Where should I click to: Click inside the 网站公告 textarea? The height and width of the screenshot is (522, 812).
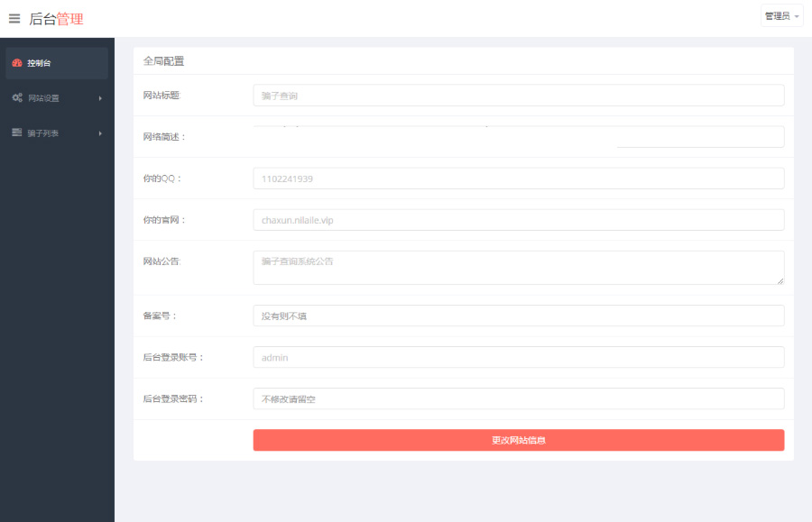point(518,268)
